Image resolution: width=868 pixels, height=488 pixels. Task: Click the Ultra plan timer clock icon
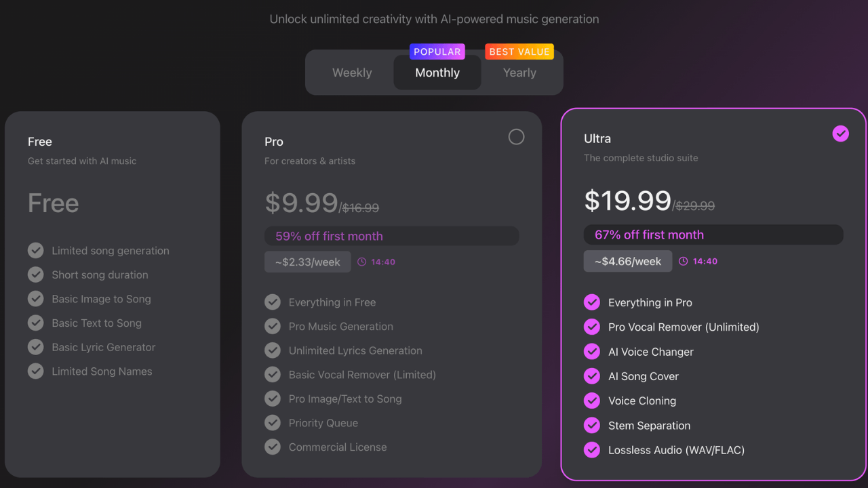[684, 262]
